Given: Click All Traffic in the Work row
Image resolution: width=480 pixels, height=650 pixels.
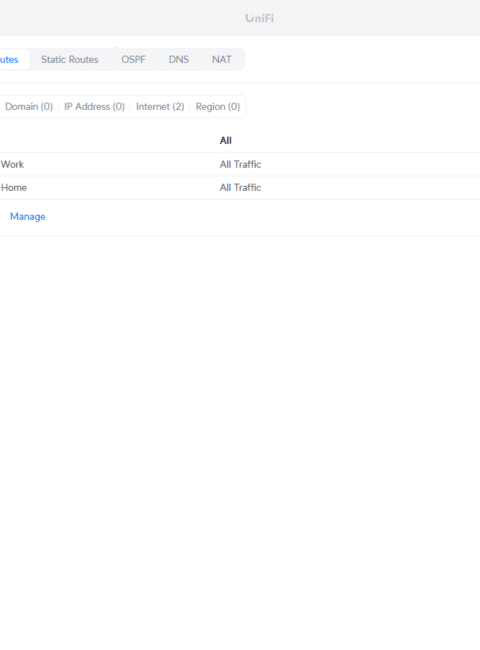Looking at the screenshot, I should (240, 164).
